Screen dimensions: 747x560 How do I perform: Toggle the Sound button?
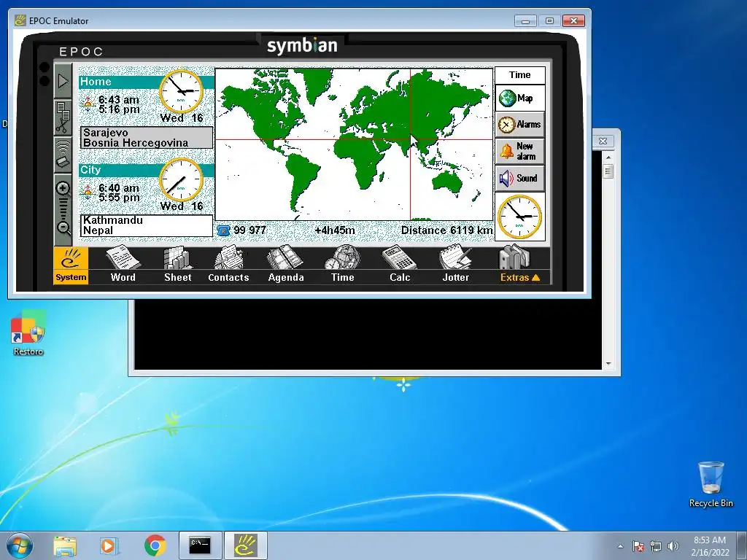coord(519,178)
